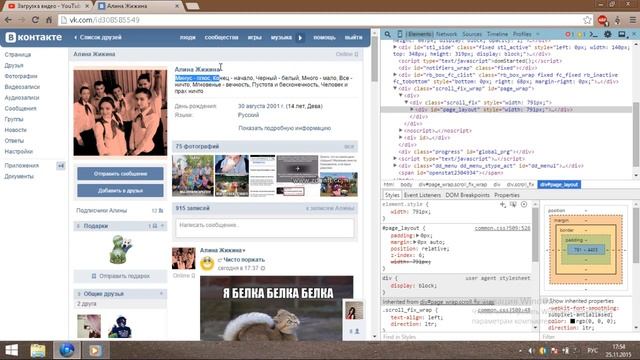
Task: Go back with the browser back arrow
Action: [x=8, y=20]
